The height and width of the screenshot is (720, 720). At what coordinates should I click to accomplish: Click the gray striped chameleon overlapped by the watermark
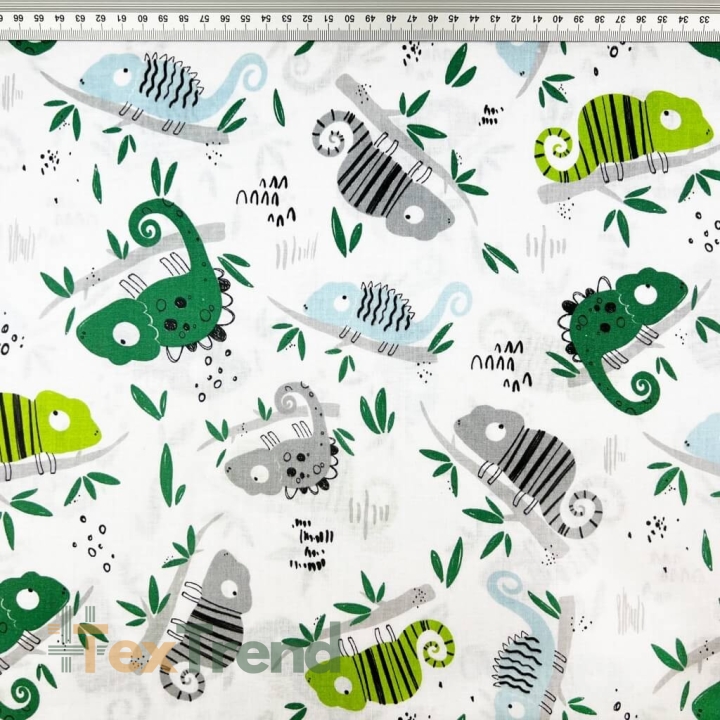[205, 620]
